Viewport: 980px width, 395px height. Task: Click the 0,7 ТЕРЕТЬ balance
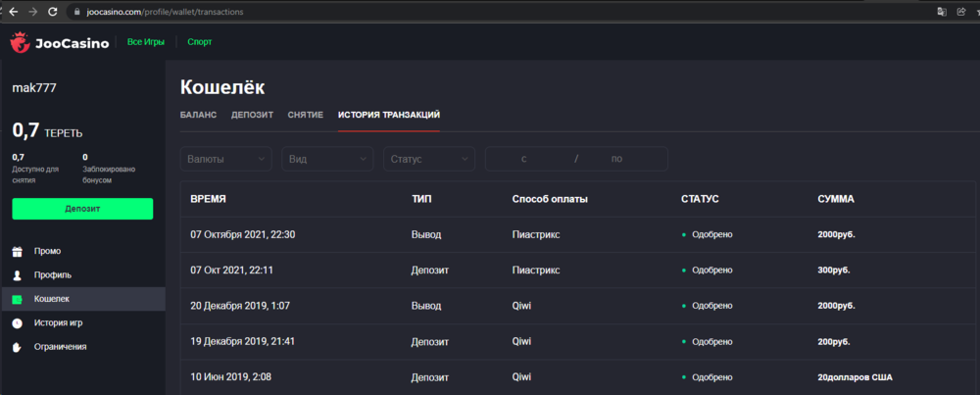click(x=47, y=130)
